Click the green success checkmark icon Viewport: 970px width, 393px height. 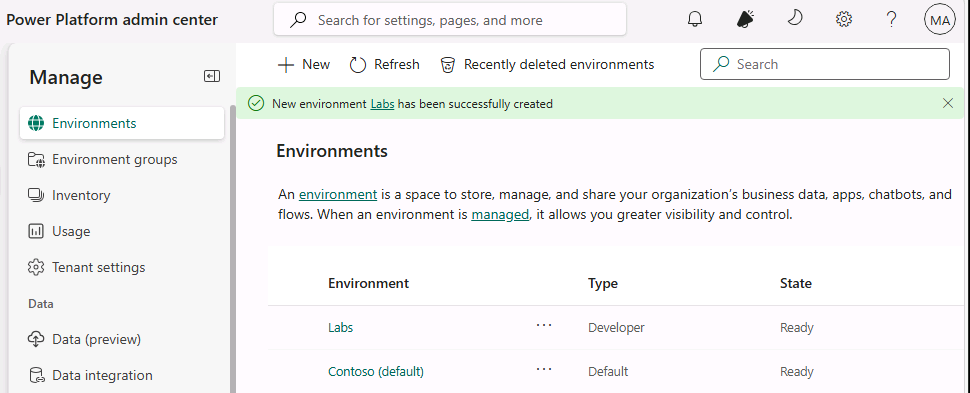(x=255, y=103)
